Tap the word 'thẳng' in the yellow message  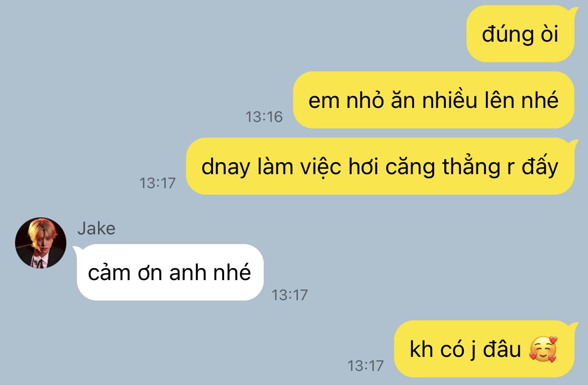pyautogui.click(x=471, y=167)
